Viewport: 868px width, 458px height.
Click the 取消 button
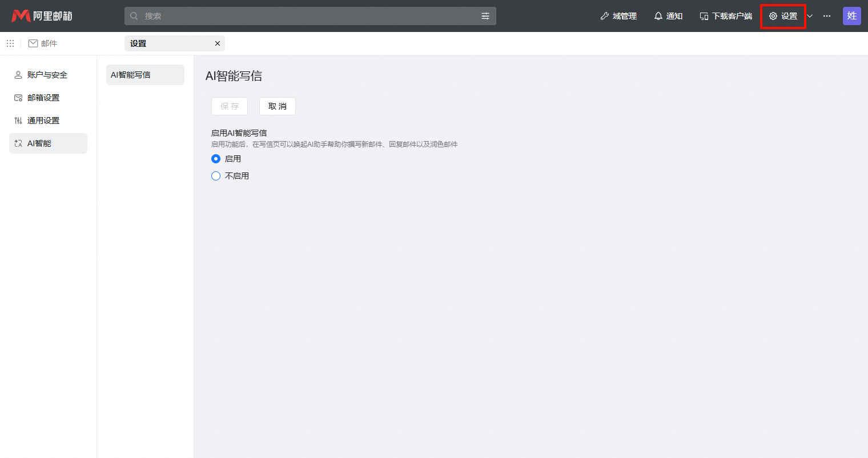[277, 106]
